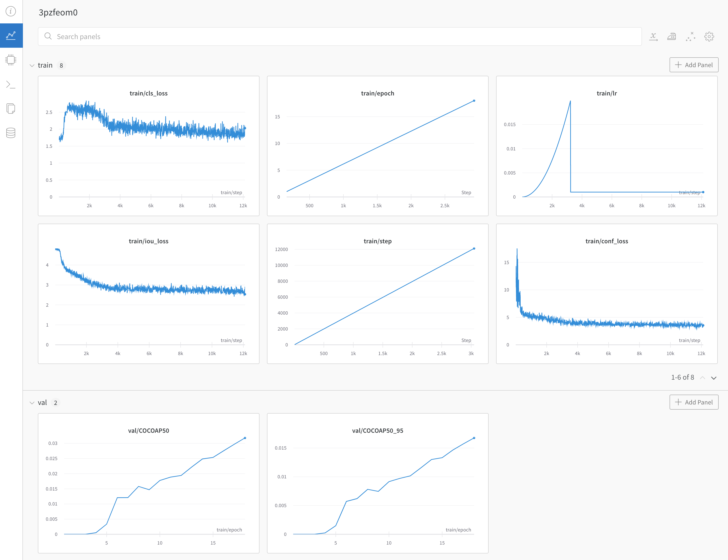Image resolution: width=728 pixels, height=560 pixels.
Task: Show next page of train panels
Action: (714, 378)
